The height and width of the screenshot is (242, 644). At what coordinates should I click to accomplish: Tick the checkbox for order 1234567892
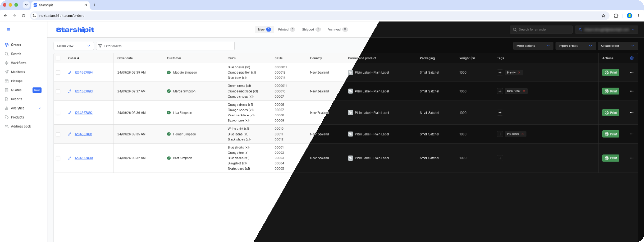point(58,113)
